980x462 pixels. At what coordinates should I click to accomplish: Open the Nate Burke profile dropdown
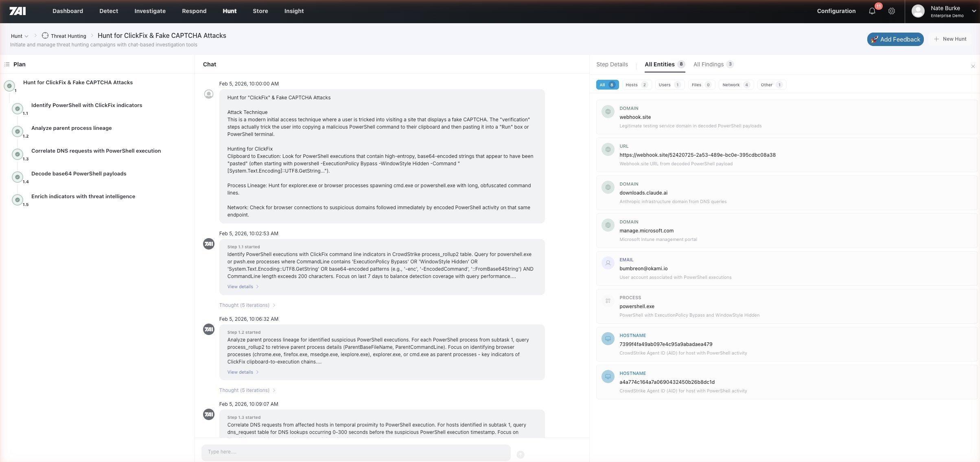coord(945,11)
